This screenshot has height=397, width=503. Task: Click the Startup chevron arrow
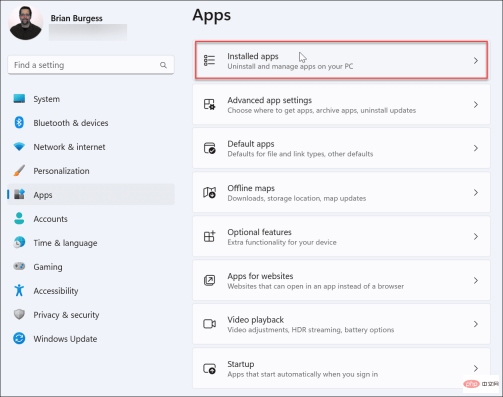(476, 369)
